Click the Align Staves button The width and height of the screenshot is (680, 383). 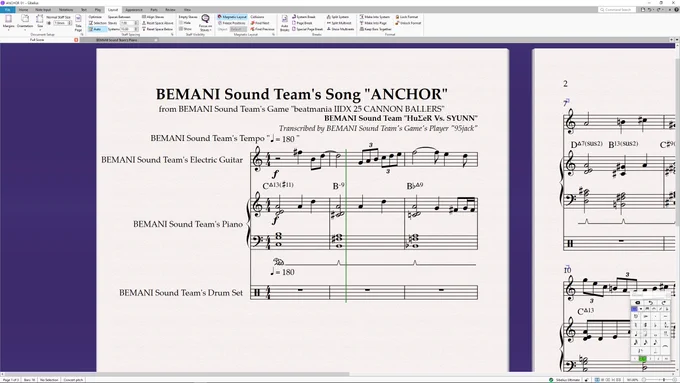pyautogui.click(x=153, y=17)
